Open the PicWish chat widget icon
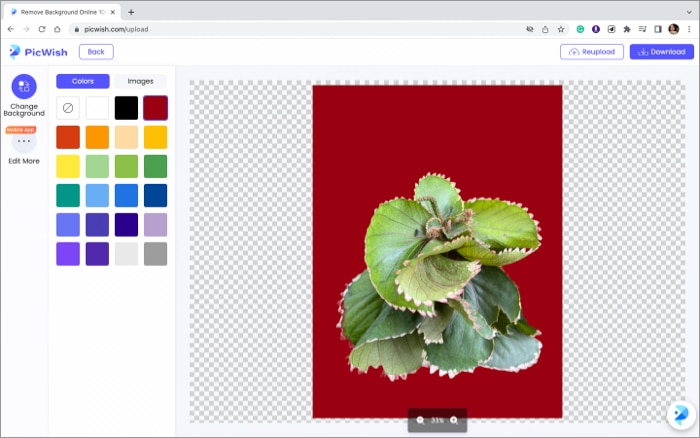This screenshot has height=438, width=700. tap(680, 416)
